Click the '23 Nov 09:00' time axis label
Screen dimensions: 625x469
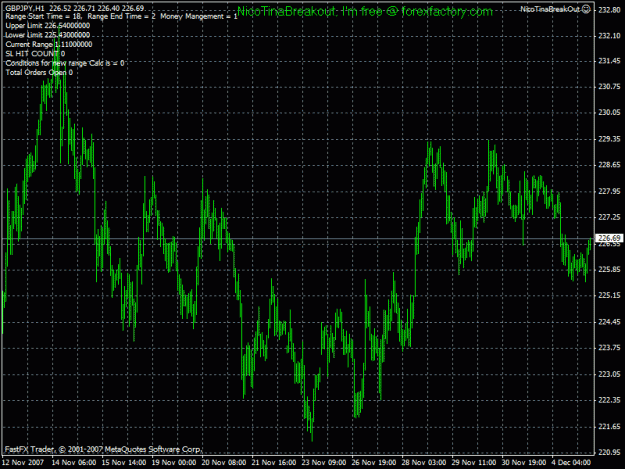tap(324, 462)
